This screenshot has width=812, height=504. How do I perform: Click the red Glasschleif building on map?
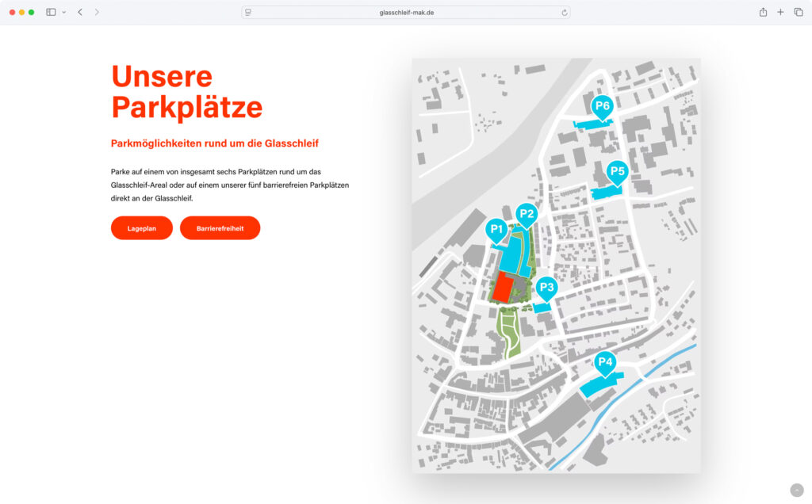pos(502,288)
